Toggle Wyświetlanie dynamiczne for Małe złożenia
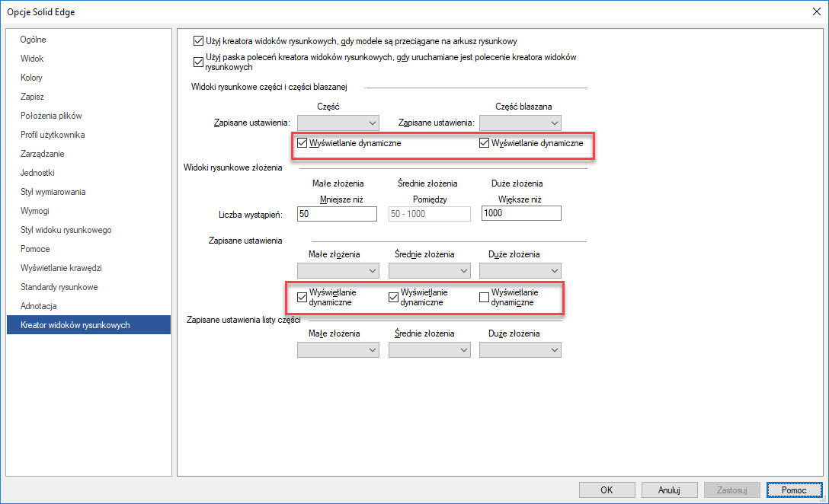Image resolution: width=829 pixels, height=504 pixels. [302, 297]
